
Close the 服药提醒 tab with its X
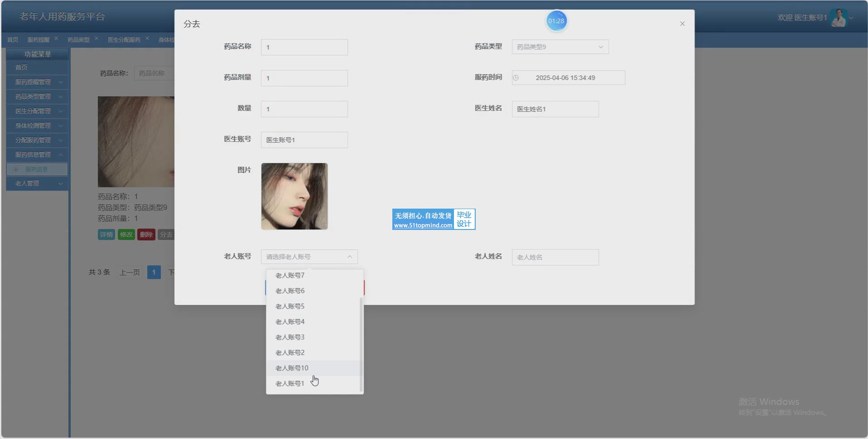(56, 39)
